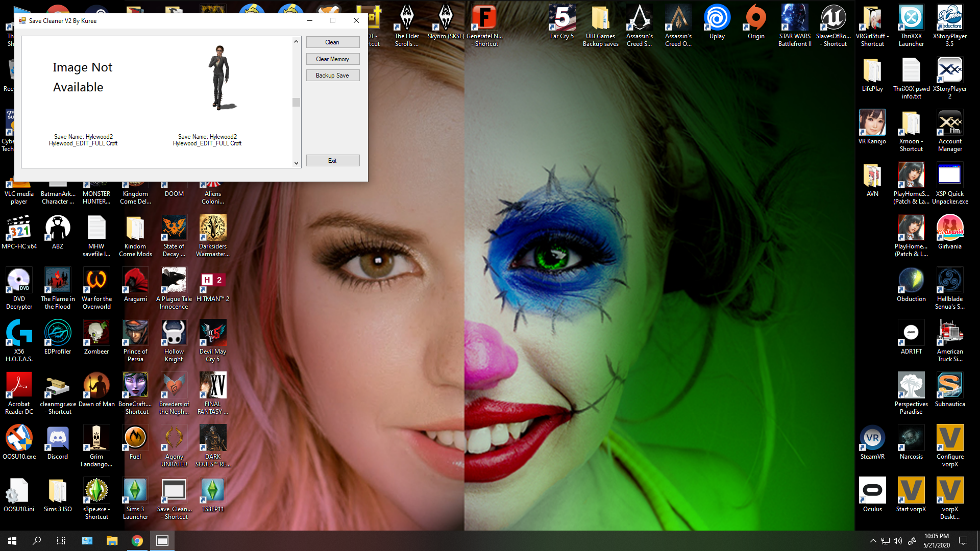Open Hollow Knight desktop shortcut
The width and height of the screenshot is (980, 551).
point(174,341)
